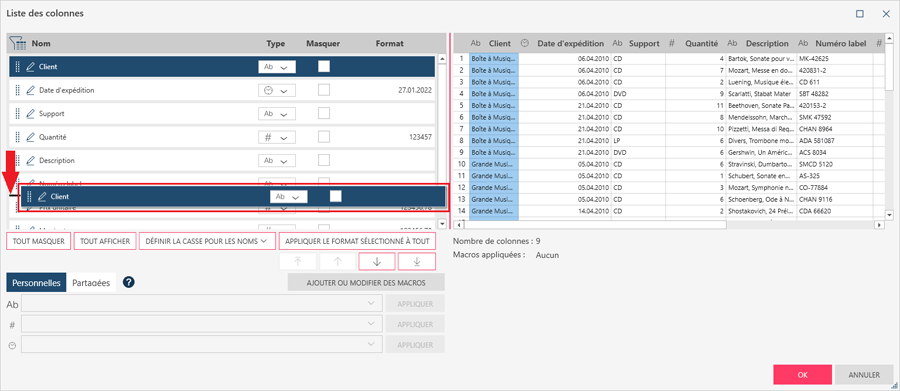Open the Quantité type dropdown
Image resolution: width=900 pixels, height=391 pixels.
coord(277,138)
